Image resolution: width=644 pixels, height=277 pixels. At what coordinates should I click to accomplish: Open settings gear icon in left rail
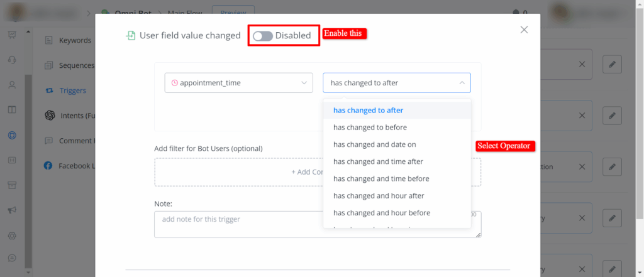tap(11, 235)
